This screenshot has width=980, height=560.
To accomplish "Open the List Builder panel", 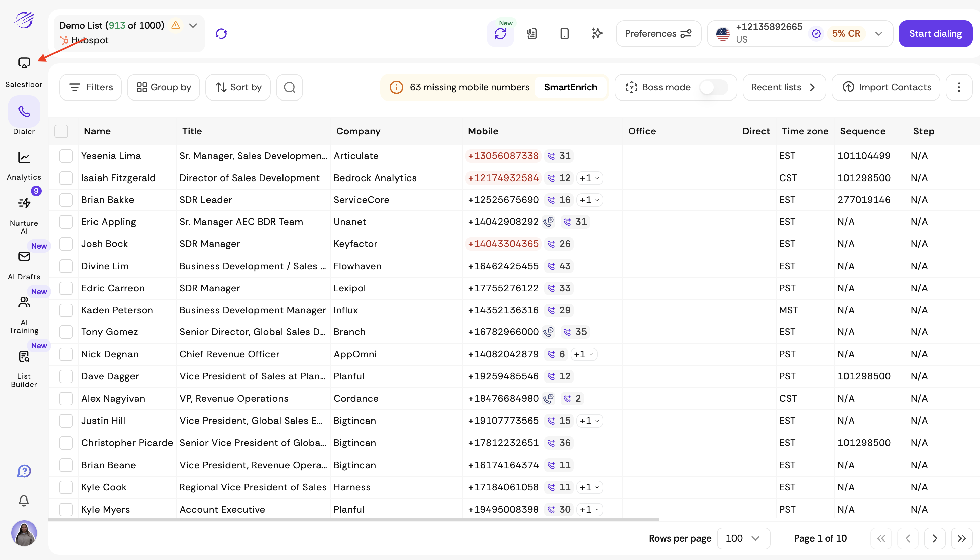I will pyautogui.click(x=24, y=356).
